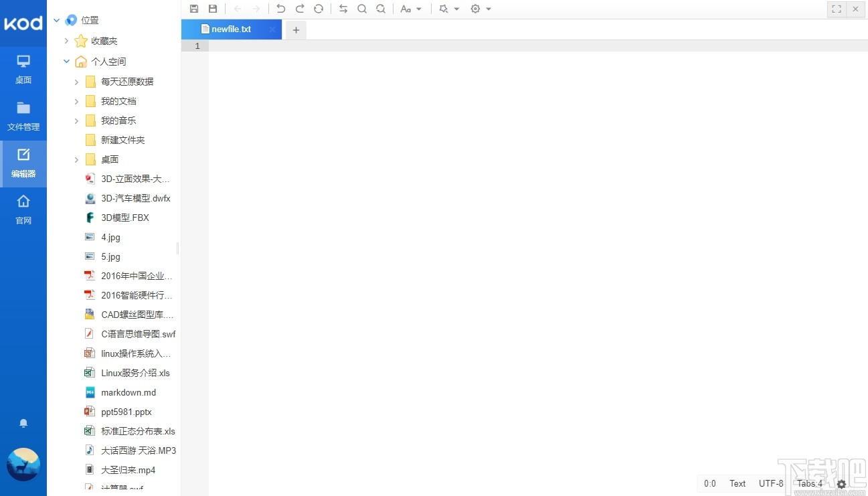This screenshot has height=496, width=868.
Task: Collapse the 位置 tree root
Action: pyautogui.click(x=57, y=21)
